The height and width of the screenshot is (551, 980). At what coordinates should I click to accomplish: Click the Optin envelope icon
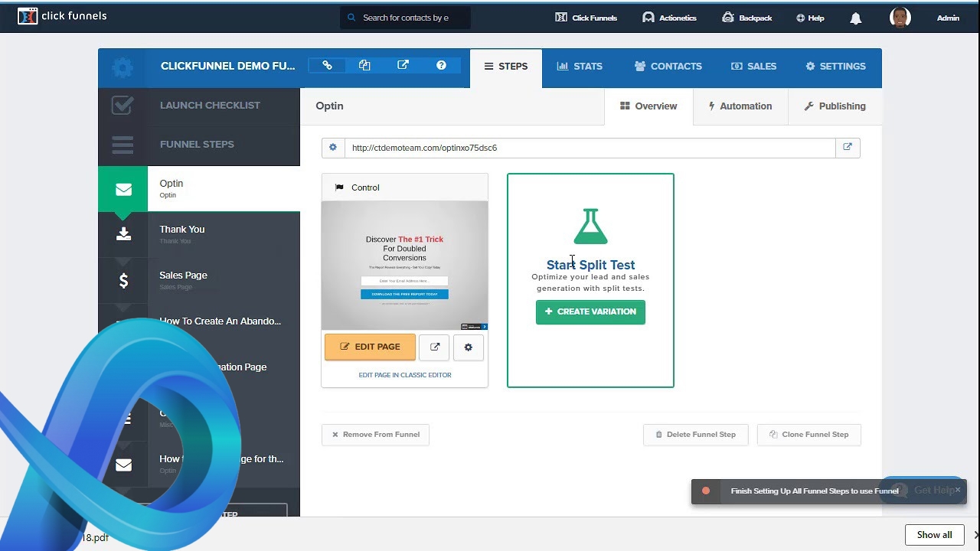[x=123, y=190]
